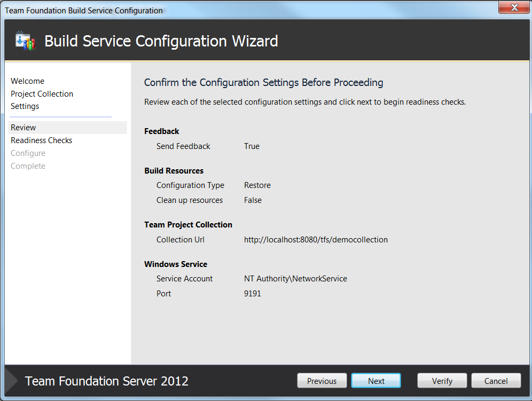Click the port value 9191
Viewport: 532px width, 401px height.
click(x=253, y=294)
